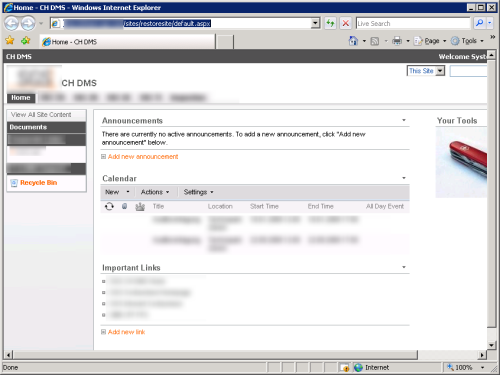The width and height of the screenshot is (500, 375).
Task: Open the Calendar web part menu arrow
Action: [404, 178]
